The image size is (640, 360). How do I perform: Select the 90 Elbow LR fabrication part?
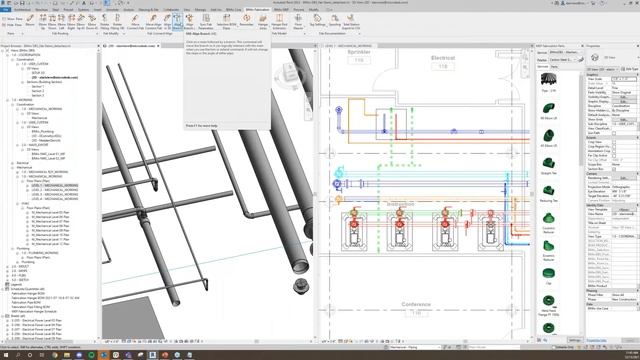(549, 111)
